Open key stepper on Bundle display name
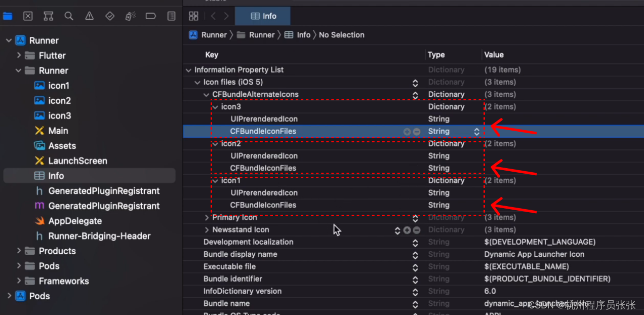Image resolution: width=644 pixels, height=315 pixels. pyautogui.click(x=415, y=255)
